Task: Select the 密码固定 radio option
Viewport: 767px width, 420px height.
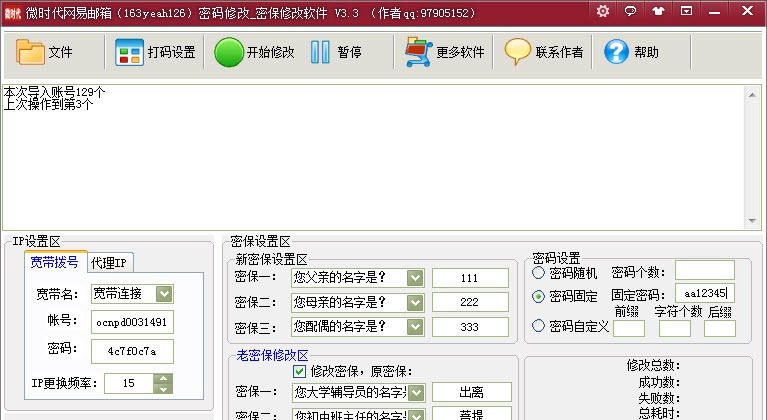Action: coord(538,296)
